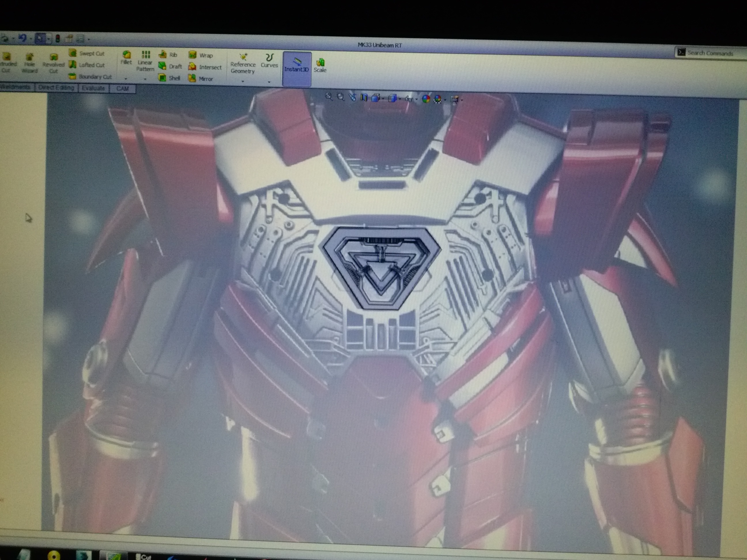Screen dimensions: 747x560
Task: Open the View Settings dropdown arrow
Action: tap(462, 100)
